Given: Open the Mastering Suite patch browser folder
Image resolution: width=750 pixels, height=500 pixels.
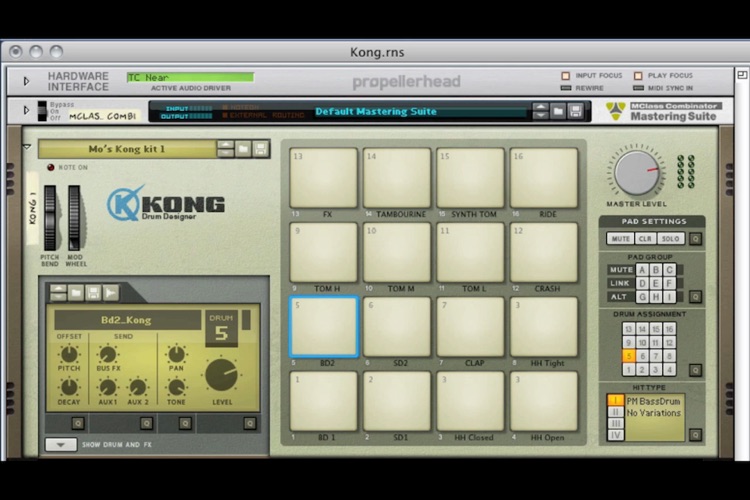Looking at the screenshot, I should (x=558, y=111).
